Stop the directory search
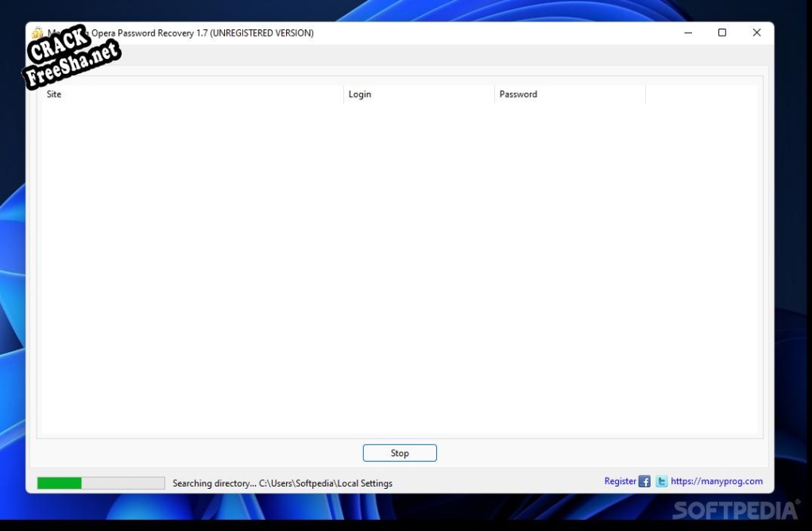 click(400, 453)
